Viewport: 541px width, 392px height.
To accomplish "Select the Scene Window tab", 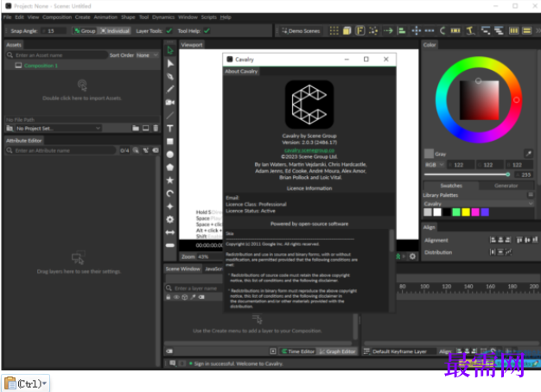I will (x=183, y=269).
